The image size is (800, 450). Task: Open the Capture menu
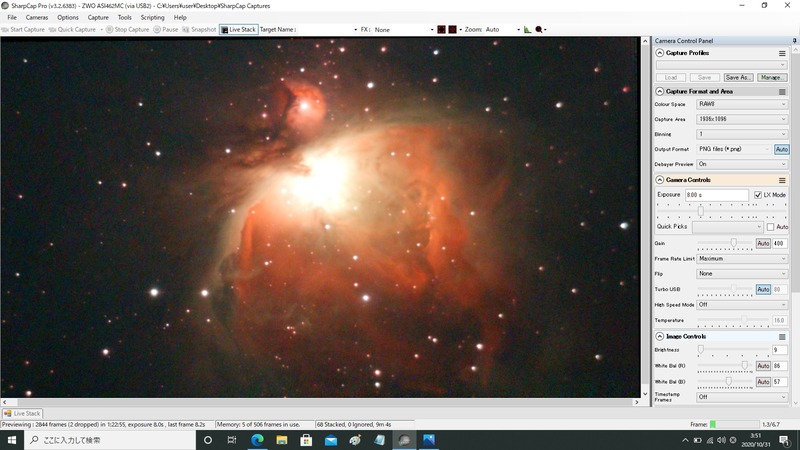click(x=98, y=17)
